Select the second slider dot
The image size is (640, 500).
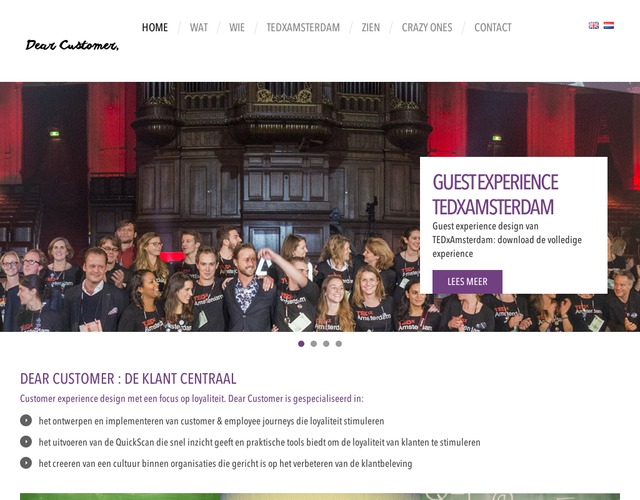313,344
